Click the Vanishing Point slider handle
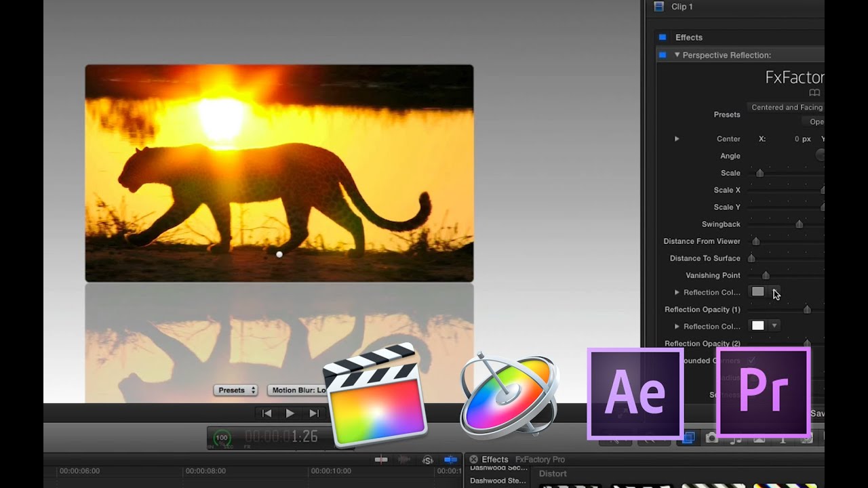Viewport: 868px width, 488px height. tap(766, 275)
